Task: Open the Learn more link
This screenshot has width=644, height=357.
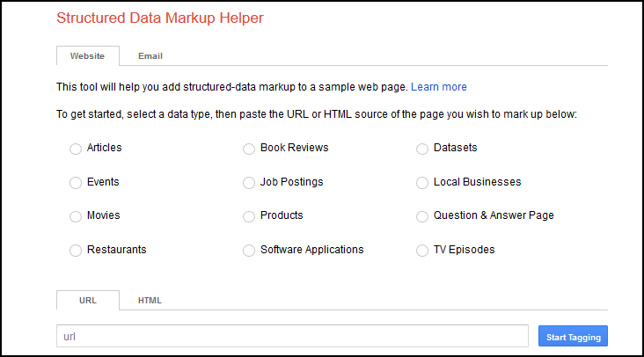Action: coord(439,87)
